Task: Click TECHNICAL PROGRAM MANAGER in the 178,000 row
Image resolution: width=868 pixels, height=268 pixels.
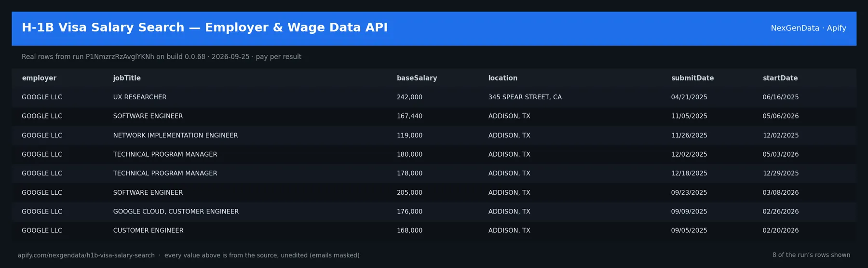Action: click(x=165, y=174)
